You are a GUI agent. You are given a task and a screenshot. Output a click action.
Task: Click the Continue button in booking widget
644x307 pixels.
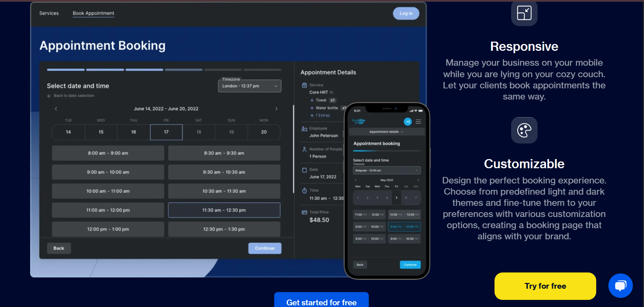click(265, 248)
